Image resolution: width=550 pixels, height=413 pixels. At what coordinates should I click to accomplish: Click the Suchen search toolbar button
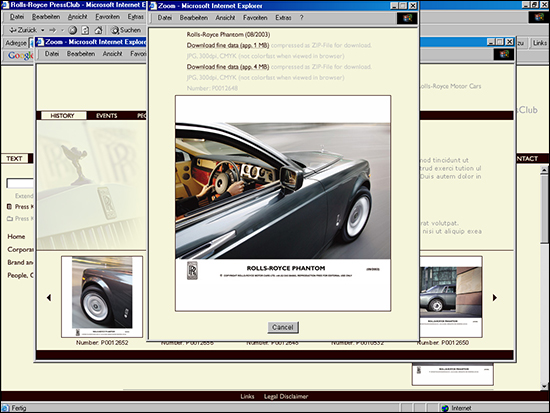[125, 30]
